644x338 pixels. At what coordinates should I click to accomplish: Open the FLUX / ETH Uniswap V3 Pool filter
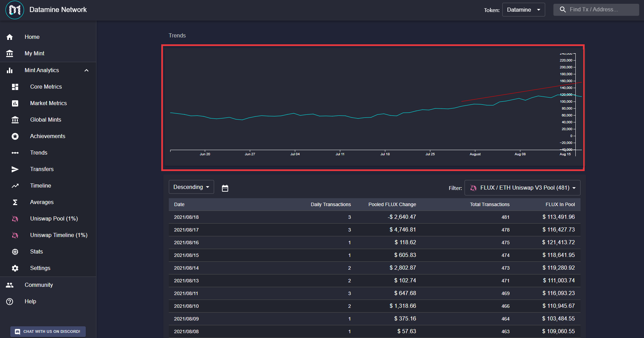[523, 188]
